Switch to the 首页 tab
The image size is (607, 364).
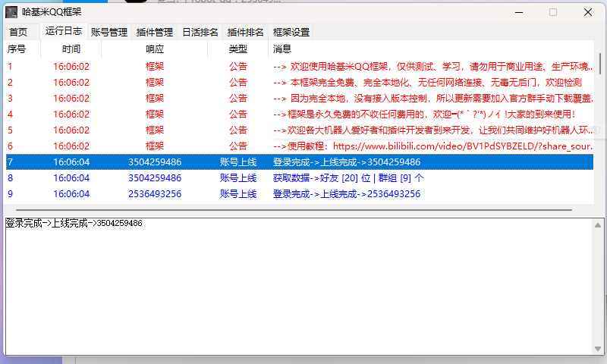[x=18, y=33]
